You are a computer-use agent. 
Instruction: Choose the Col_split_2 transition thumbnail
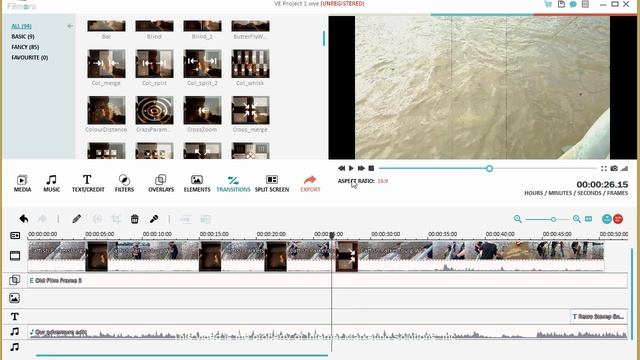pyautogui.click(x=202, y=64)
